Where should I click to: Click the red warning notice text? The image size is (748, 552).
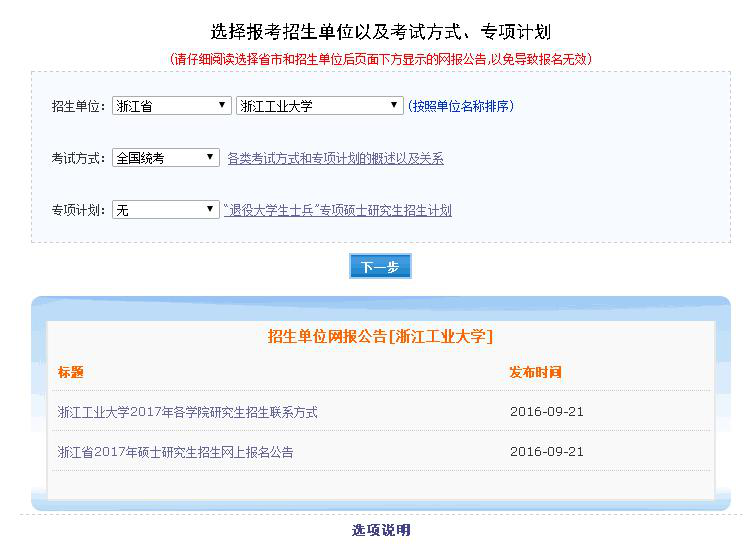tap(380, 59)
